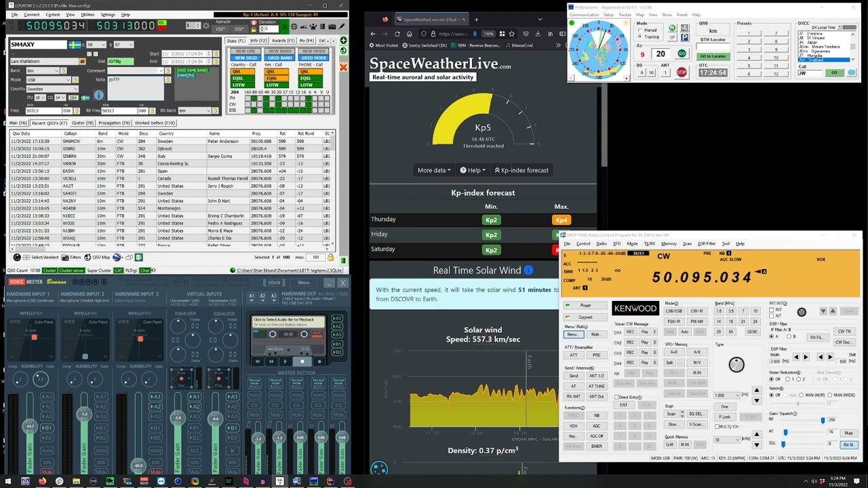The image size is (868, 488).
Task: Click the Hardware Input 1 fader in Voicemeeter
Action: point(30,426)
